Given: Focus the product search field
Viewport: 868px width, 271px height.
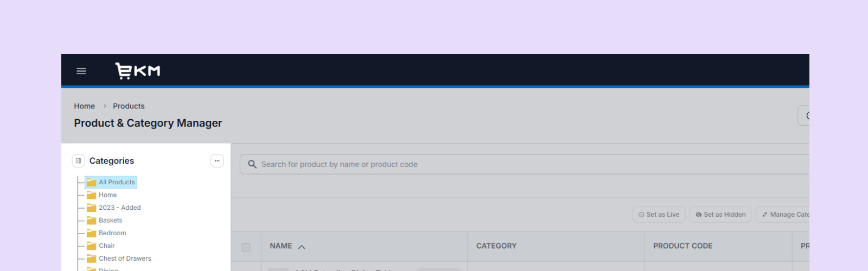Looking at the screenshot, I should [x=488, y=164].
